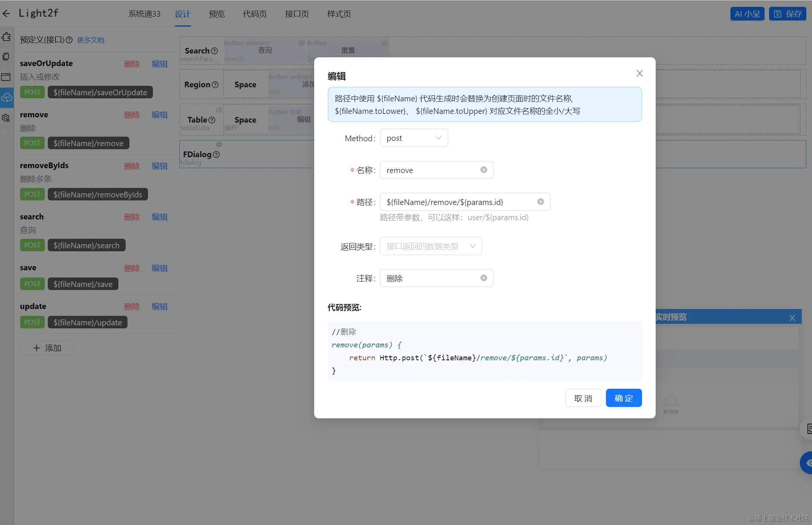812x525 pixels.
Task: Click help icon next to 预定义(接口)
Action: (69, 40)
